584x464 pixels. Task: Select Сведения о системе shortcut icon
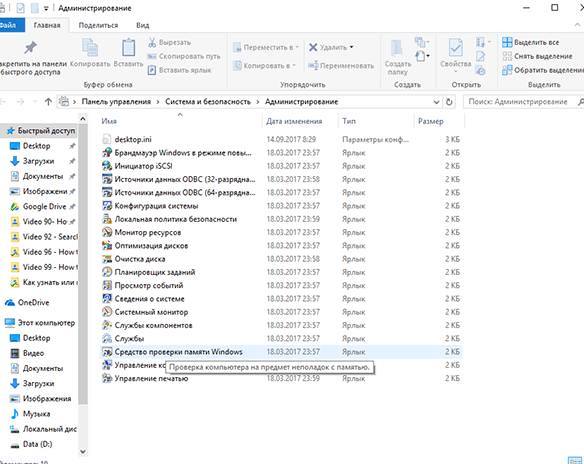tap(107, 299)
